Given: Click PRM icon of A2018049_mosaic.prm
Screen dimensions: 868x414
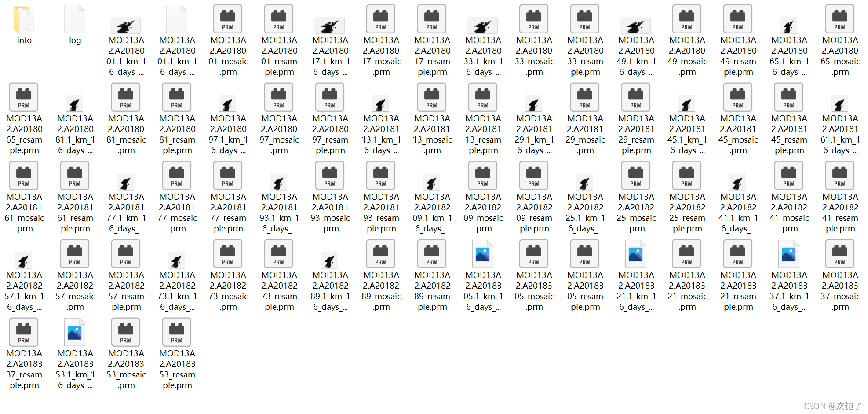Looking at the screenshot, I should 687,19.
